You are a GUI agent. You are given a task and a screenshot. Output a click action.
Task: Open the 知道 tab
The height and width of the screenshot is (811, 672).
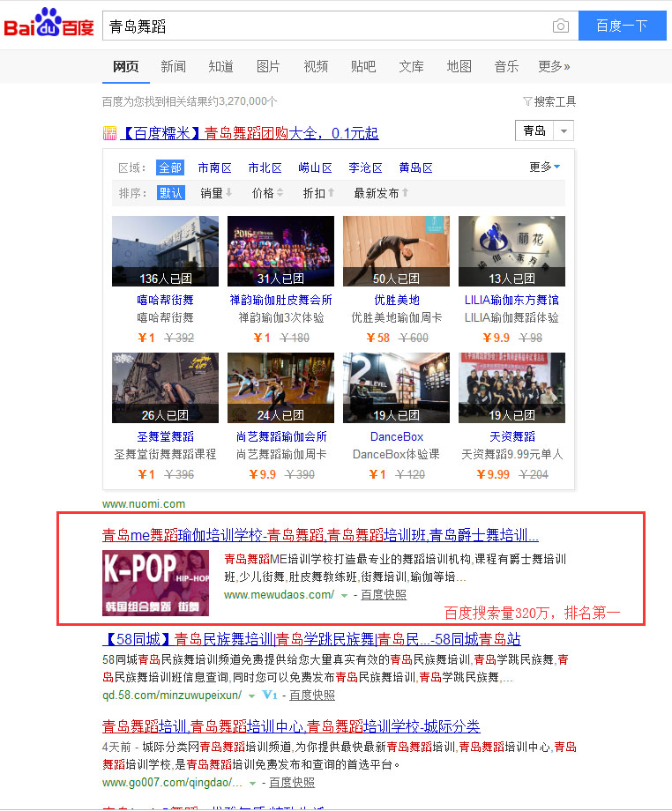220,66
